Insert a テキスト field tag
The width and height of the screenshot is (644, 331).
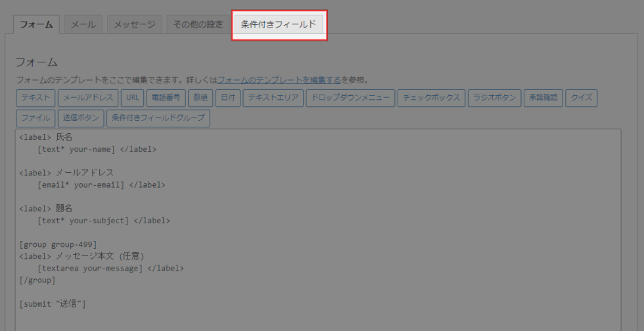point(35,98)
